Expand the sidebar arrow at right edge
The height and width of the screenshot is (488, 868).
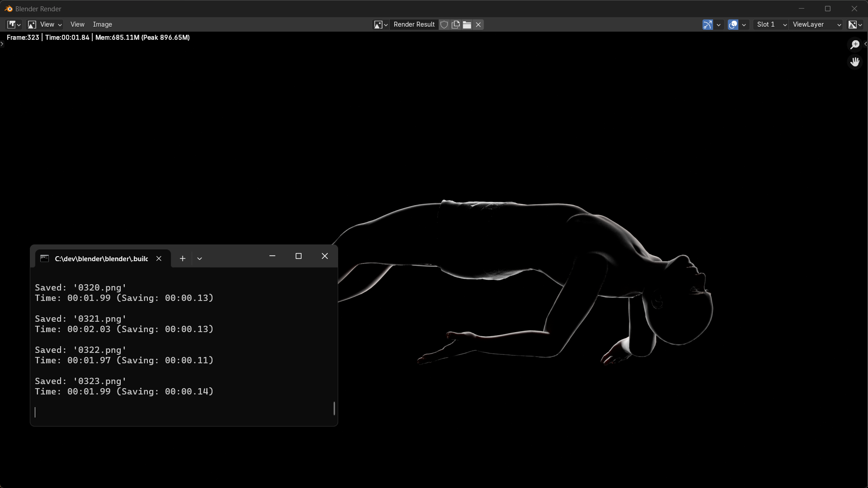pos(865,44)
